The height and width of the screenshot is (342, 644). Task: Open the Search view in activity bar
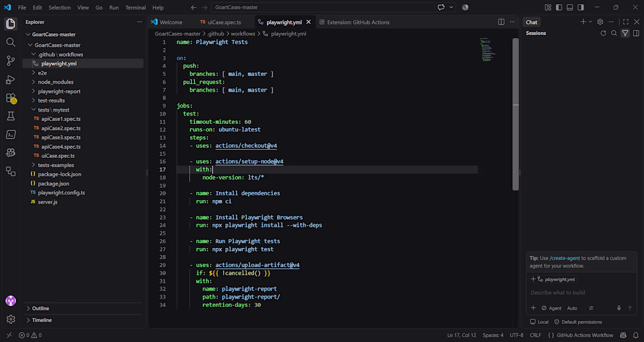point(11,42)
